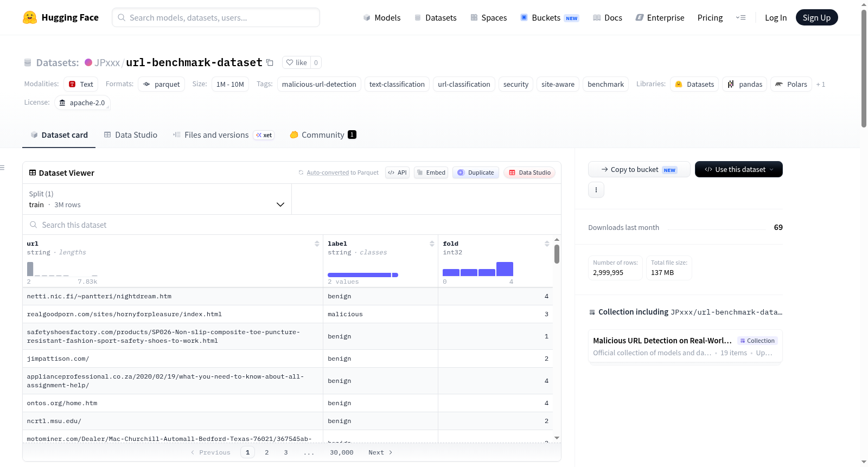Open the malicious-url-detection tag
868x467 pixels.
319,84
